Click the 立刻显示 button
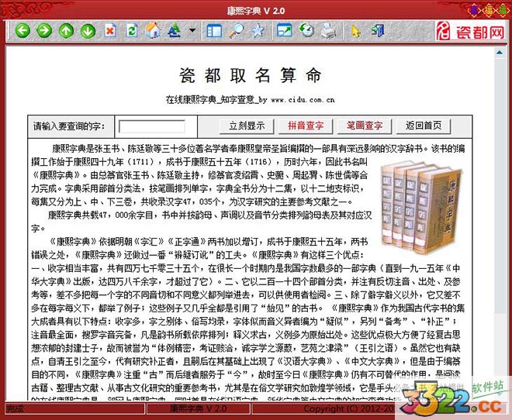Image resolution: width=512 pixels, height=420 pixels. point(247,126)
